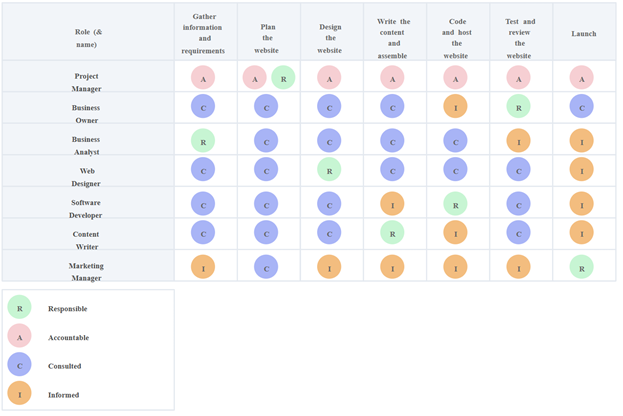The image size is (623, 416).
Task: Click the green R circle in Plan the website for Project Manager
Action: click(x=283, y=78)
